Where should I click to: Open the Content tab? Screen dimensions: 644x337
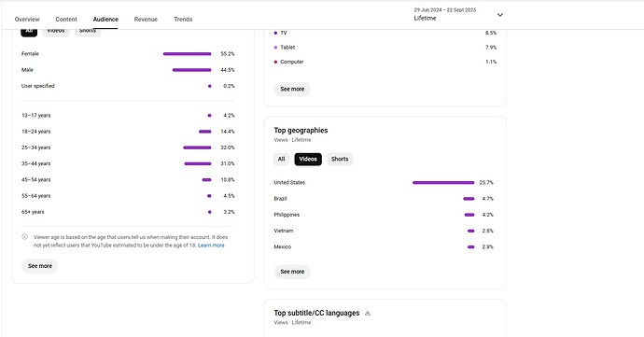(66, 20)
